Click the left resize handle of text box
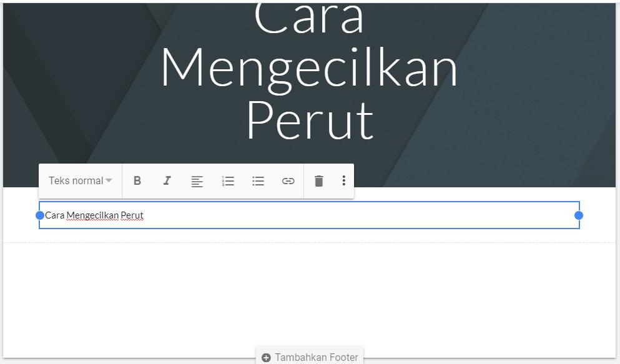The width and height of the screenshot is (620, 364). click(39, 215)
